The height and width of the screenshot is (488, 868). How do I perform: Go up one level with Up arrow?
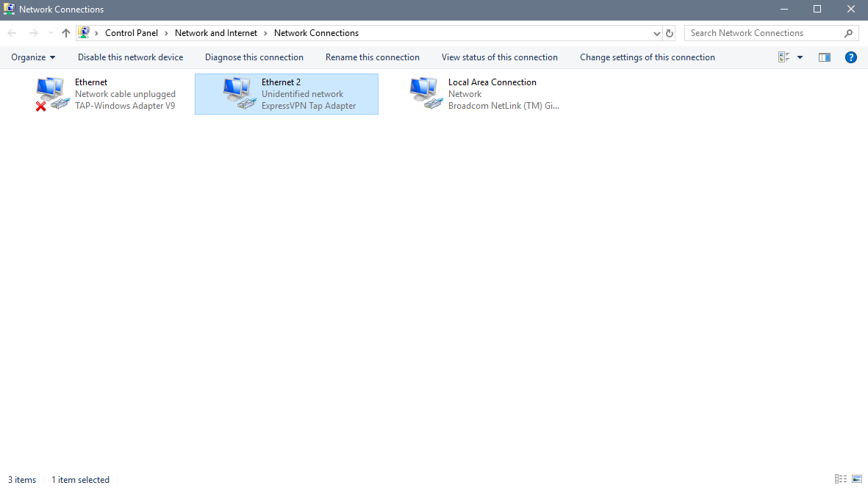66,33
